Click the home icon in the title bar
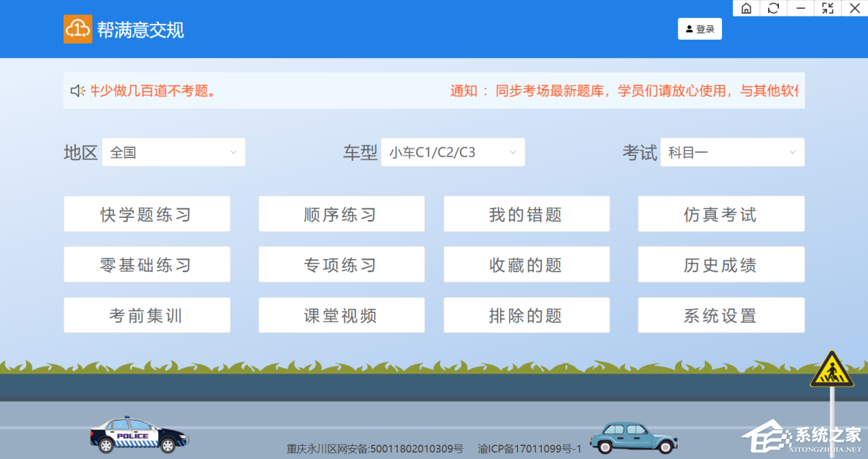Image resolution: width=868 pixels, height=459 pixels. tap(746, 8)
